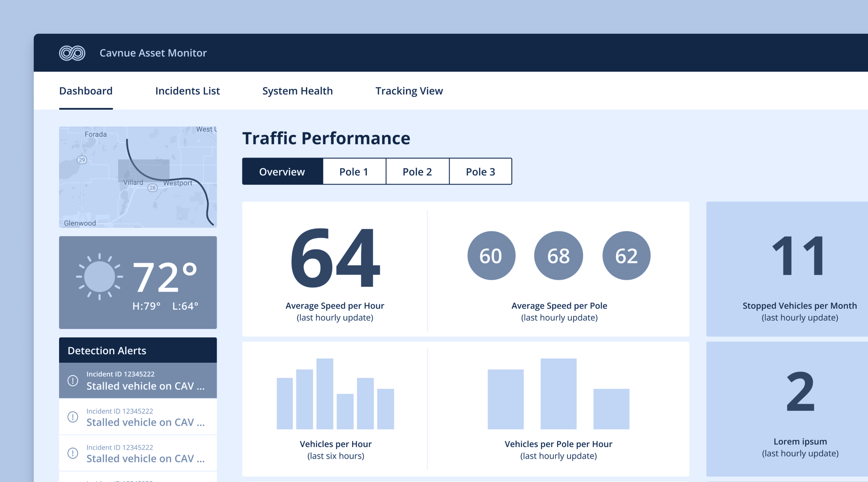868x482 pixels.
Task: Click the circle showing 60
Action: (x=491, y=255)
